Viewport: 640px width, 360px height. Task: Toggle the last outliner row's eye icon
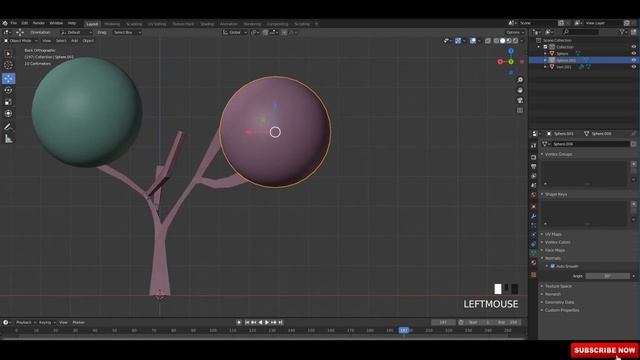point(633,67)
